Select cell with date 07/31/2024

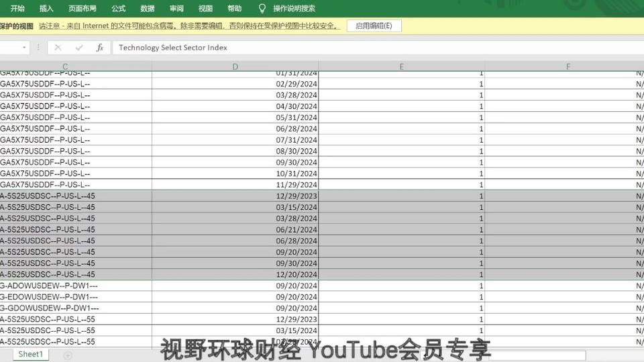coord(235,140)
